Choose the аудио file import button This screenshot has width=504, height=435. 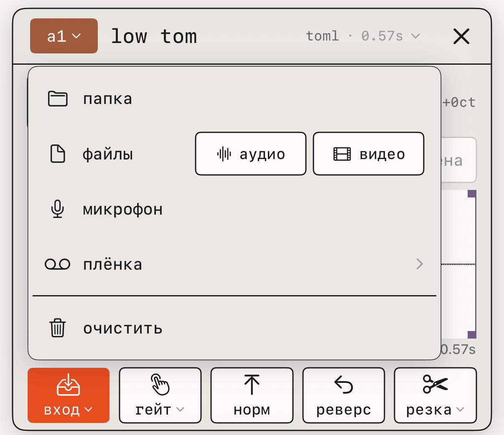click(x=251, y=154)
